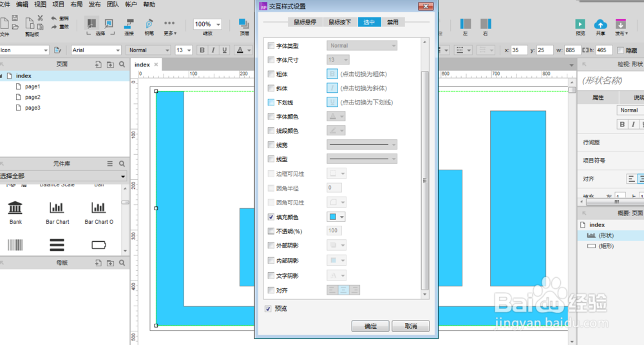This screenshot has height=345, width=644.
Task: Open the fill color dropdown arrow in dialog
Action: pyautogui.click(x=342, y=217)
